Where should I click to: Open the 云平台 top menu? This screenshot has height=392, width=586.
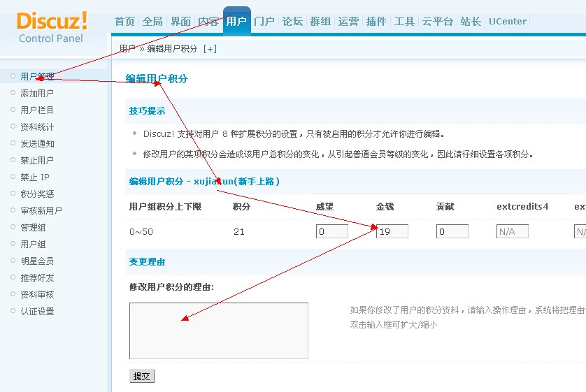437,21
